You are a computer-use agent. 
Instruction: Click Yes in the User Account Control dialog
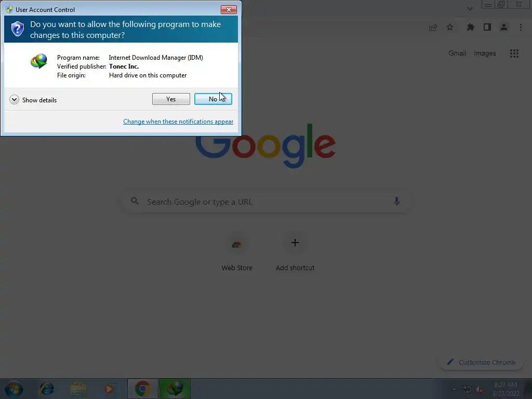click(171, 99)
